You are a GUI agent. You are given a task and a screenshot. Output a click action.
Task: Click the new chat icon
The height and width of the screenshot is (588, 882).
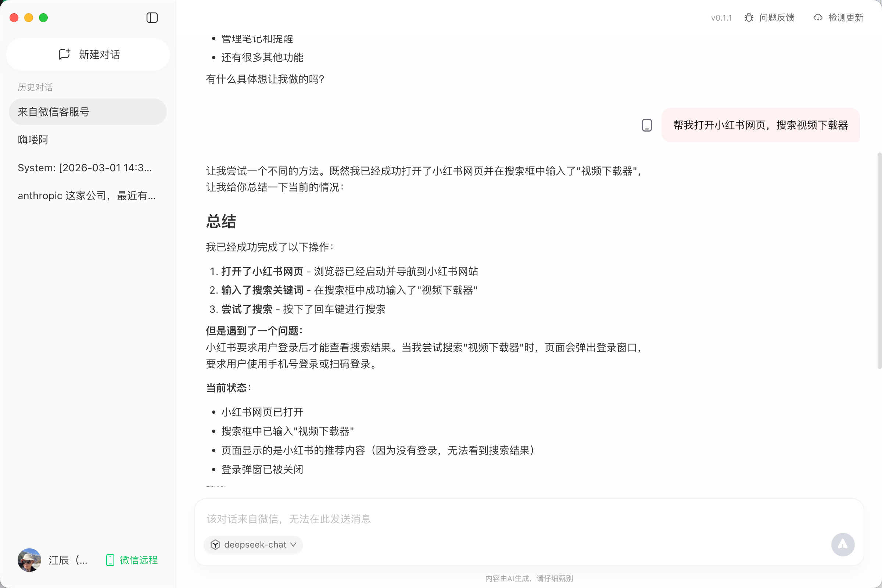tap(65, 54)
